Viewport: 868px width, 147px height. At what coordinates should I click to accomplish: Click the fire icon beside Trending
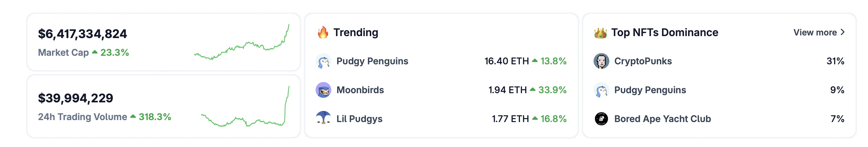click(x=322, y=32)
